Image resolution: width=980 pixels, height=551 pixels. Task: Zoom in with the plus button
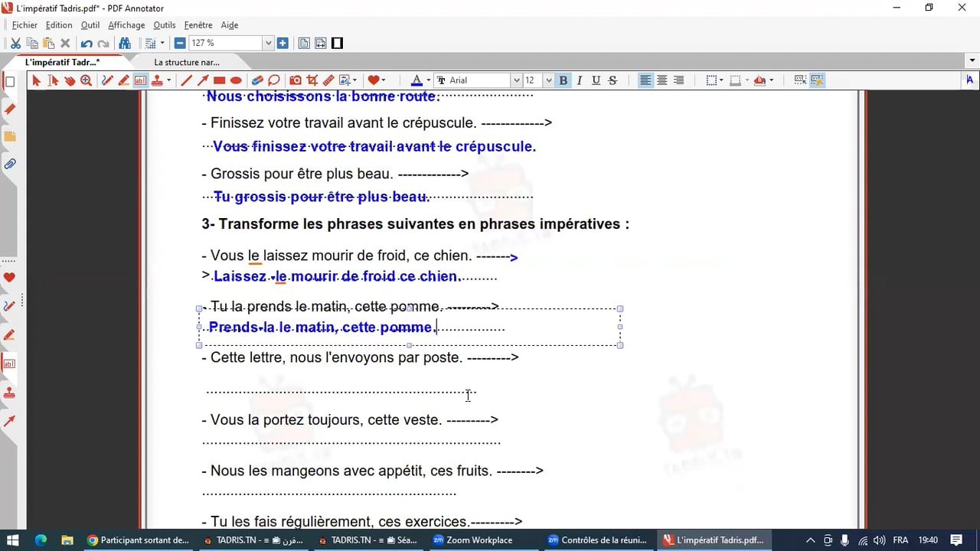(283, 44)
